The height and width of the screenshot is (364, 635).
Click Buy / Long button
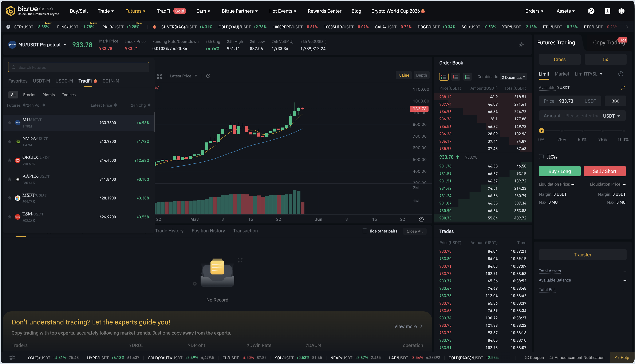(x=559, y=171)
